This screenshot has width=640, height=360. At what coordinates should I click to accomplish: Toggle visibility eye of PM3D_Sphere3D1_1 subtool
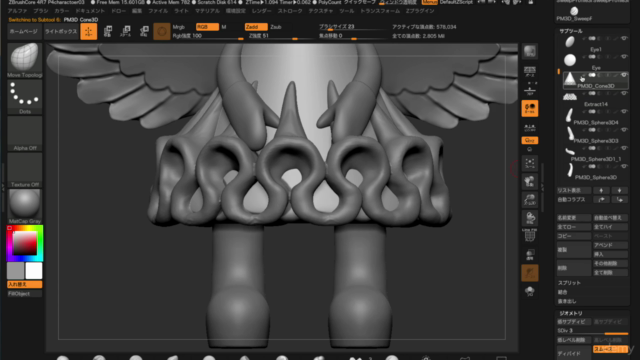(x=624, y=148)
